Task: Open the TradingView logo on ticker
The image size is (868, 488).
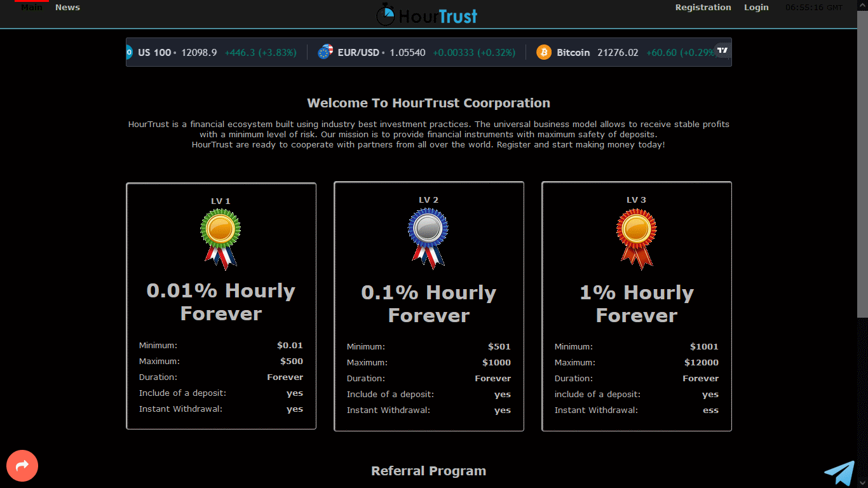Action: 722,50
